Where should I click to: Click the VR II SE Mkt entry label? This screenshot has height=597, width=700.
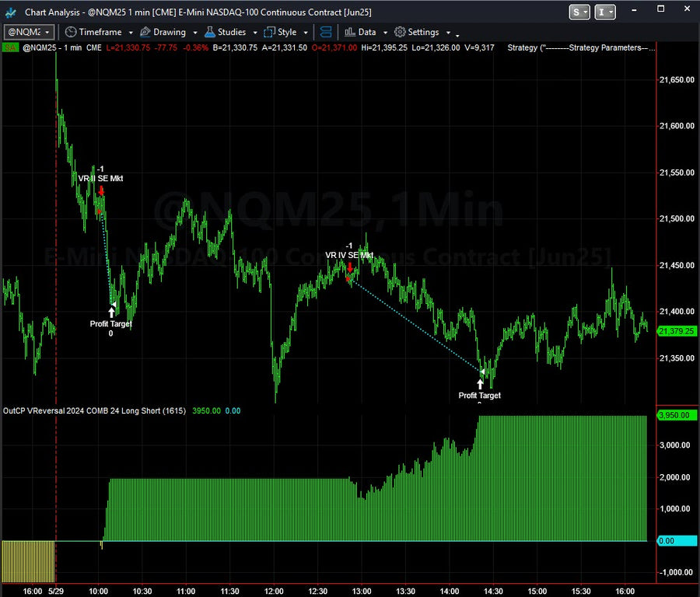(x=100, y=179)
